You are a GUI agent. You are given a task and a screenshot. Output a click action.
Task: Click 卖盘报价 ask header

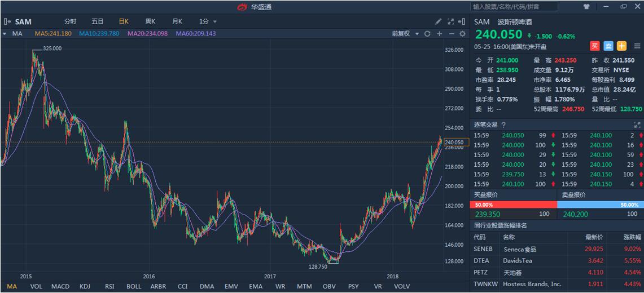(x=574, y=195)
